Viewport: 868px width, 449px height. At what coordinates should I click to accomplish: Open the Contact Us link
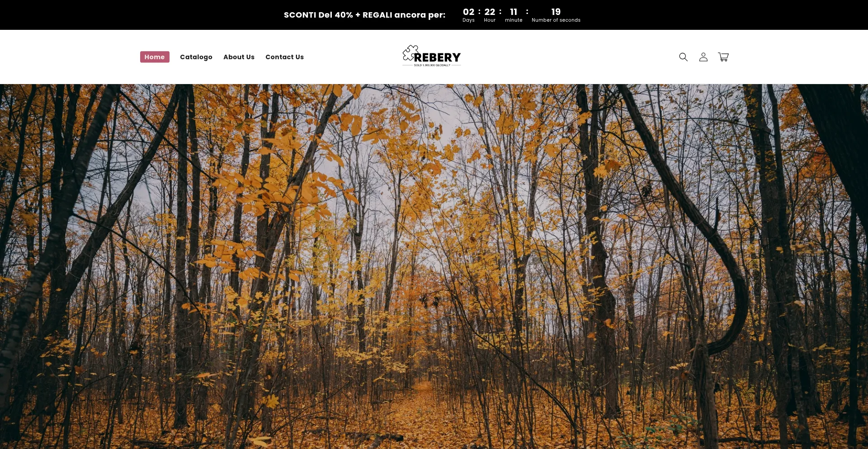[284, 57]
